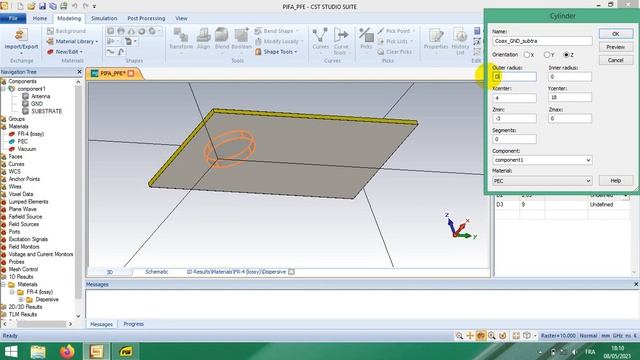Open the Material Library dropdown
640x360 pixels.
[72, 41]
